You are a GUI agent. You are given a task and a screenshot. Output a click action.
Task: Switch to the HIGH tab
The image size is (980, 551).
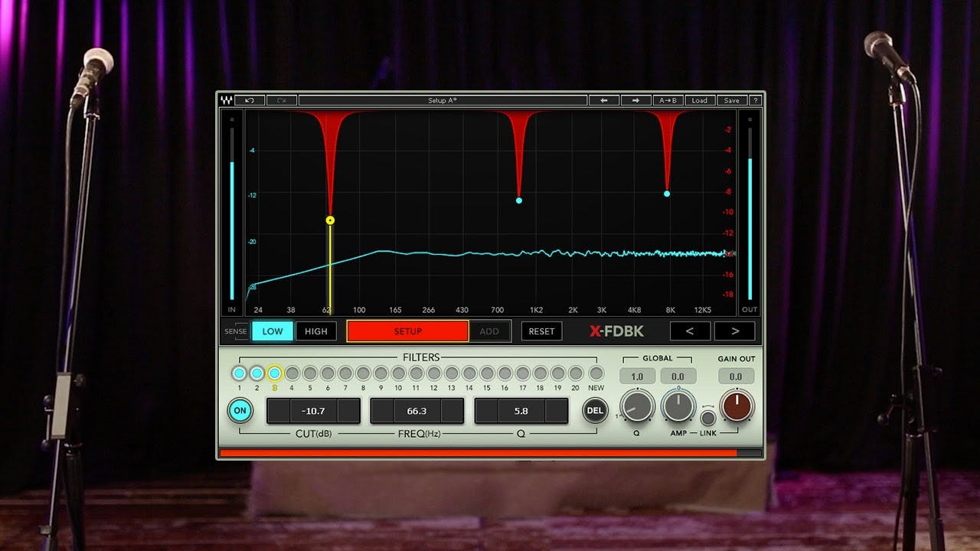point(315,331)
